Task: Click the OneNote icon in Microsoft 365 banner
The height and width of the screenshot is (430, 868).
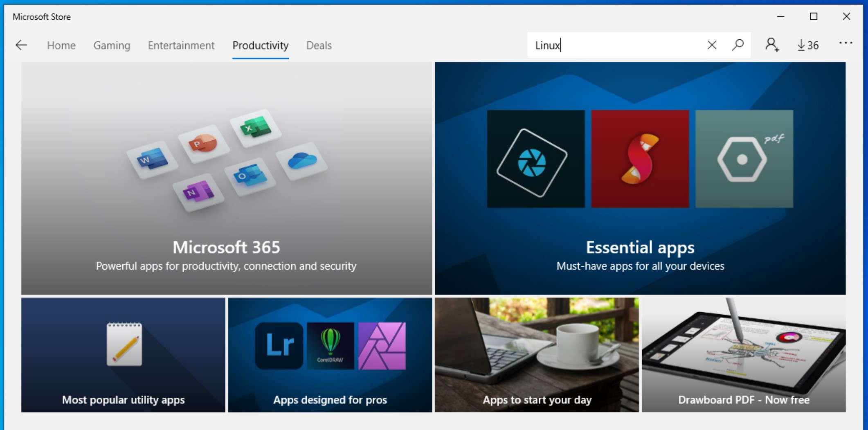Action: click(198, 192)
